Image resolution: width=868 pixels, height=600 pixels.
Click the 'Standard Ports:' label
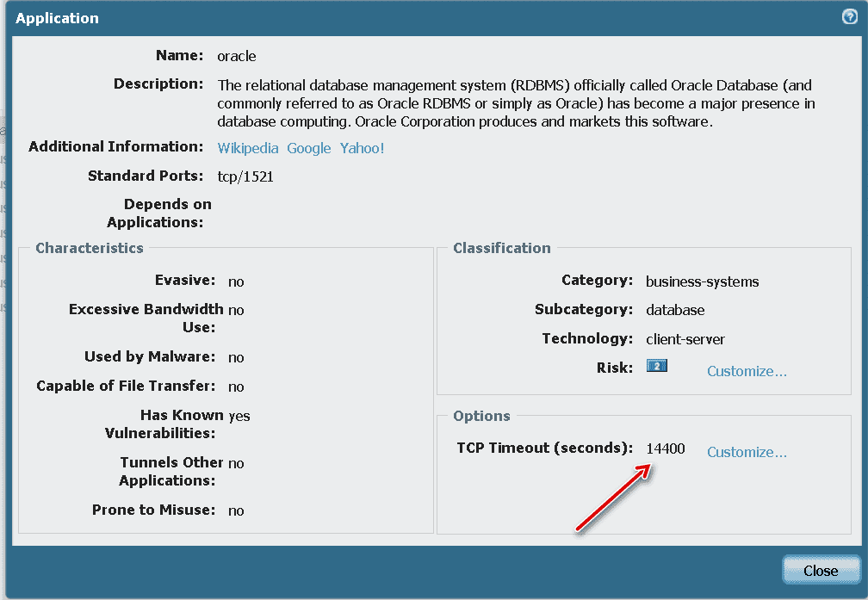click(146, 176)
